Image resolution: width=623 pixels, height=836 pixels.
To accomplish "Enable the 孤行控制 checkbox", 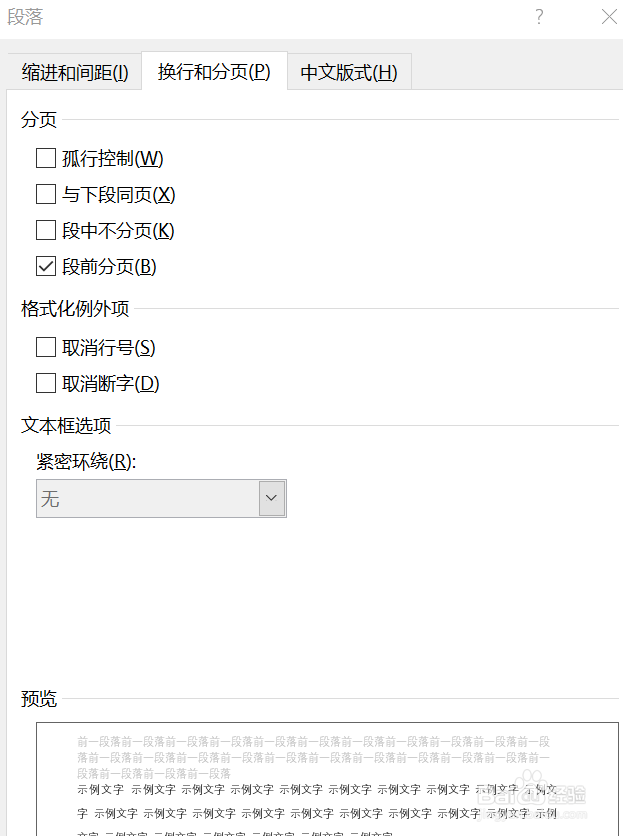I will pos(45,157).
